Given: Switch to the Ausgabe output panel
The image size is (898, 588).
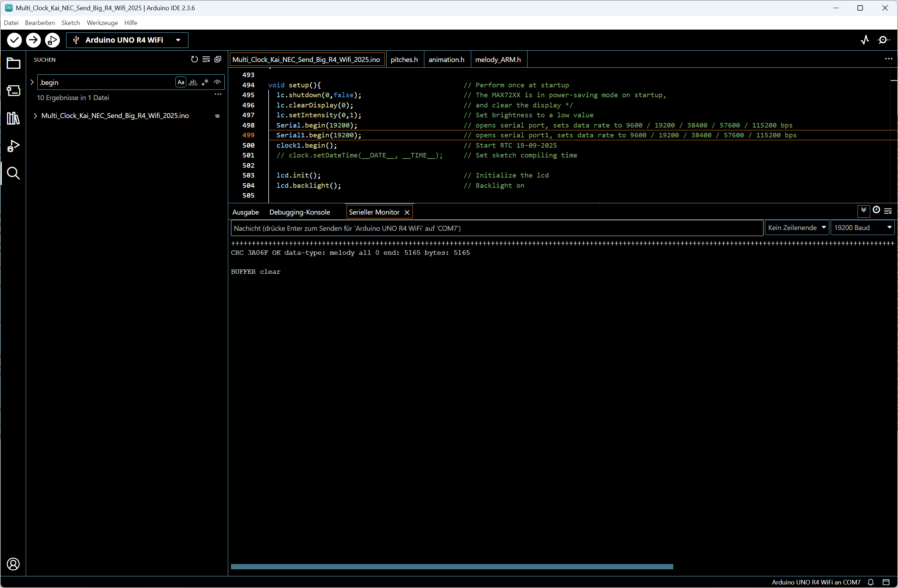Looking at the screenshot, I should pyautogui.click(x=245, y=212).
